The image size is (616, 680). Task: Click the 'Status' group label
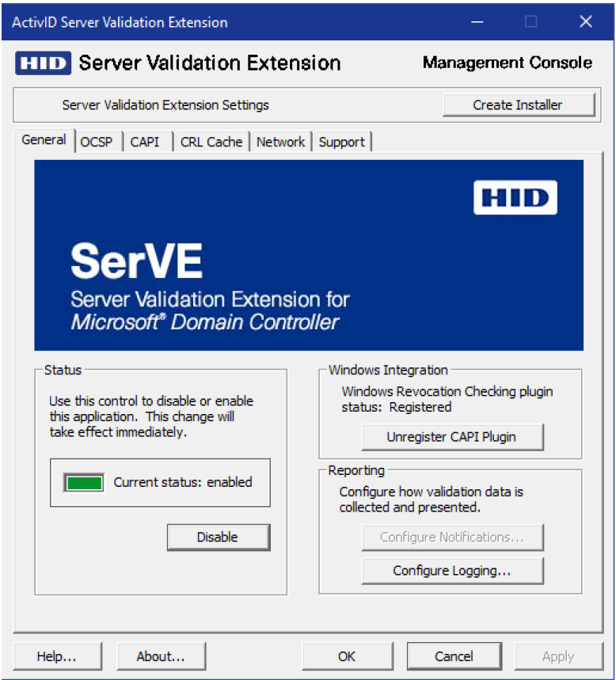(x=63, y=370)
